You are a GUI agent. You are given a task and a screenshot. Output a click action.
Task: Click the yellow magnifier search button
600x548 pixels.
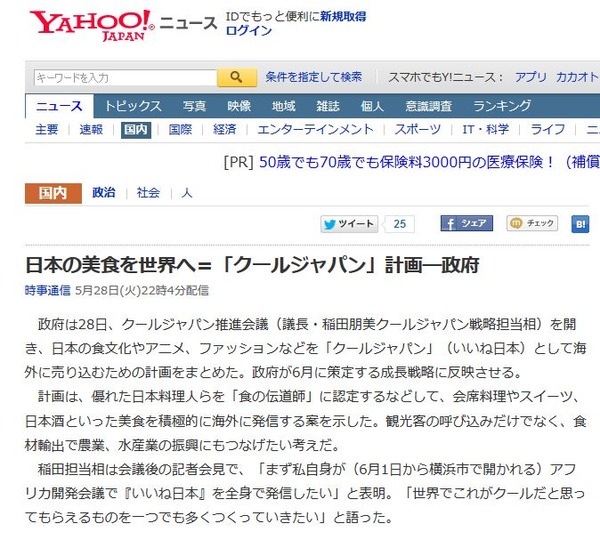[x=236, y=77]
